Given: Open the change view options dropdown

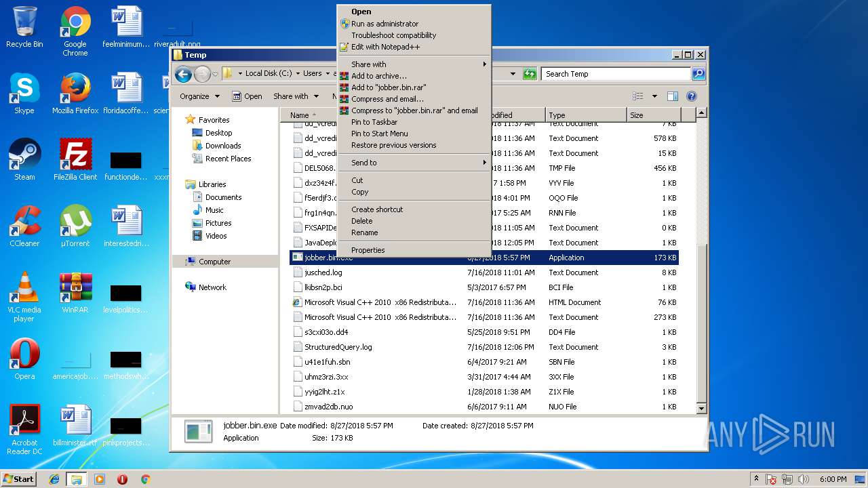Looking at the screenshot, I should click(654, 96).
